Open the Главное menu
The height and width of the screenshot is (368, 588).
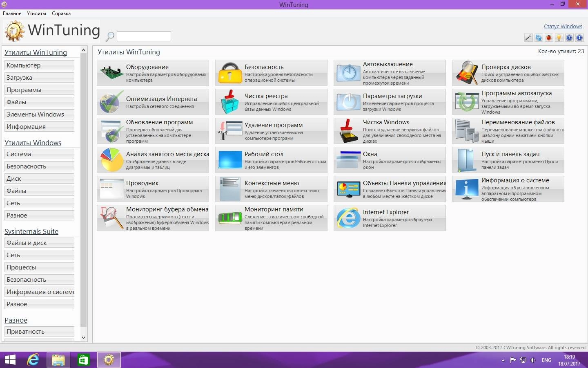point(12,13)
